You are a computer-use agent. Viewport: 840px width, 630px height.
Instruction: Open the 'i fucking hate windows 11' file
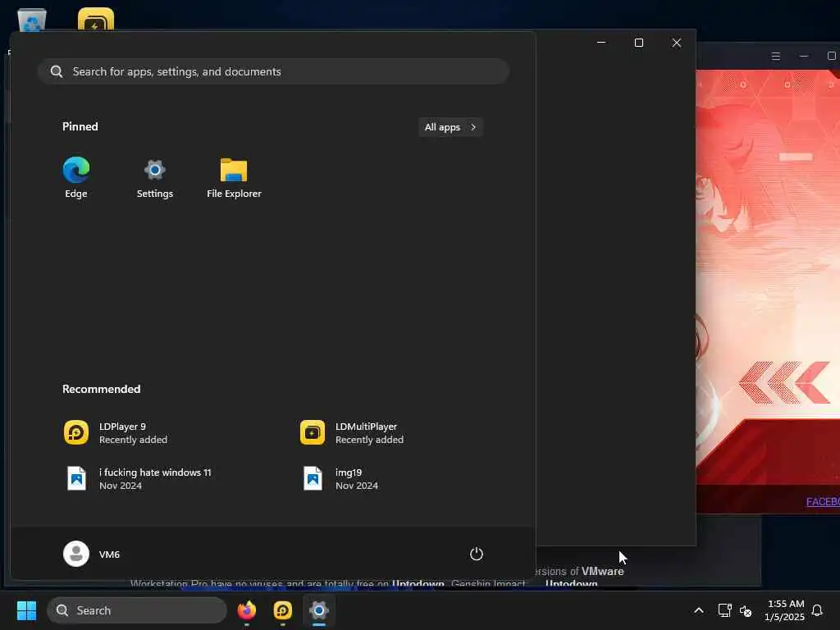point(138,478)
